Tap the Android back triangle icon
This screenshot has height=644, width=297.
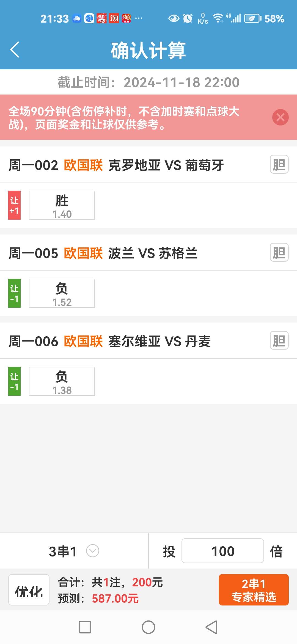click(x=211, y=627)
